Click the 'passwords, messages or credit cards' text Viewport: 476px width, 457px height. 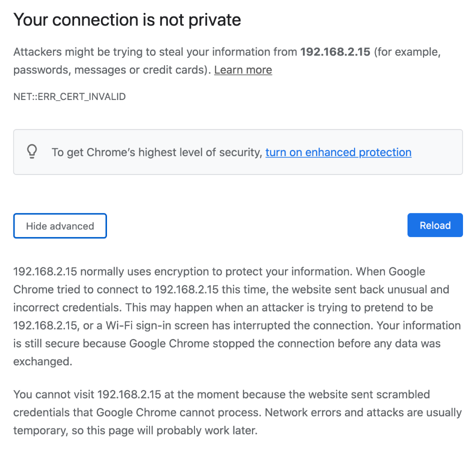[111, 70]
